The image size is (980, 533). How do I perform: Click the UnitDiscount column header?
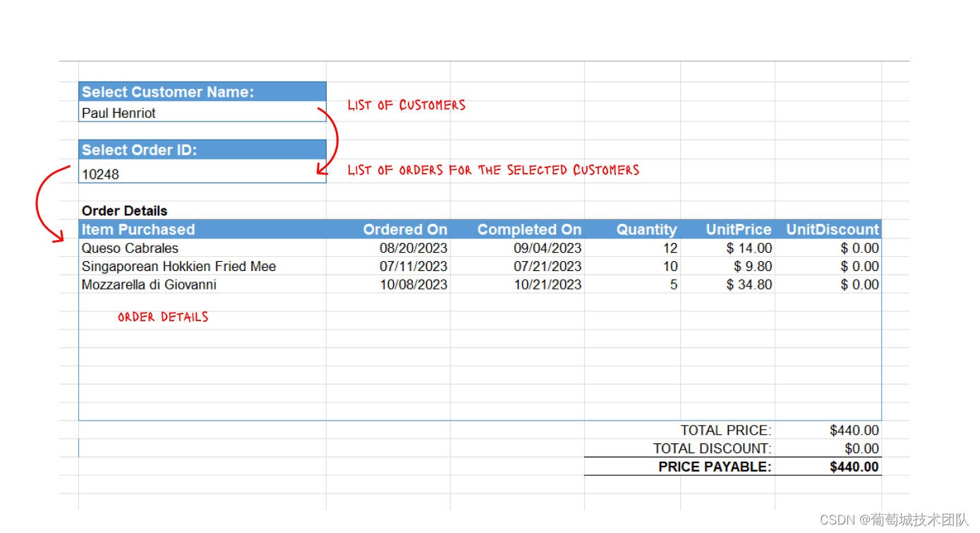tap(828, 229)
